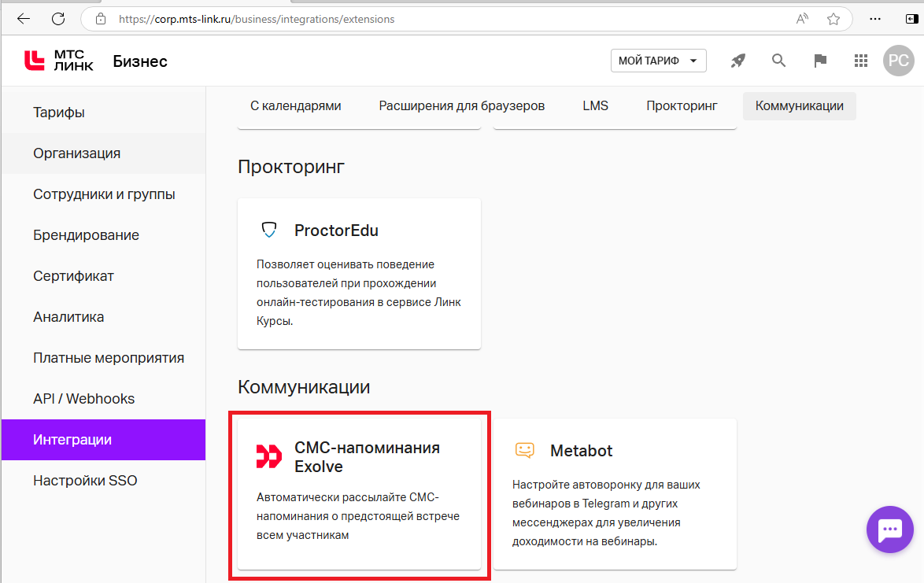
Task: Select Интеграции in the sidebar
Action: (103, 440)
